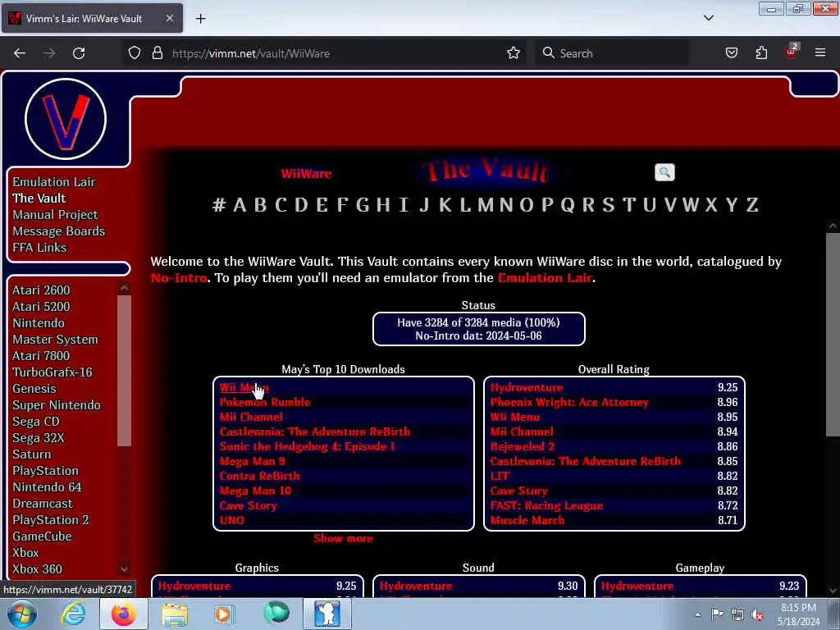840x630 pixels.
Task: Open Windows Explorer folder in taskbar
Action: [175, 614]
